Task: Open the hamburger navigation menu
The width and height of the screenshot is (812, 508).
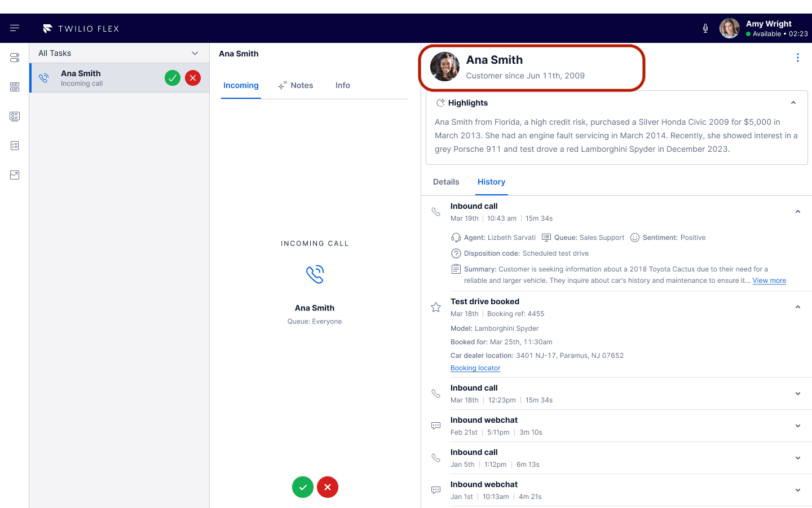Action: (15, 28)
